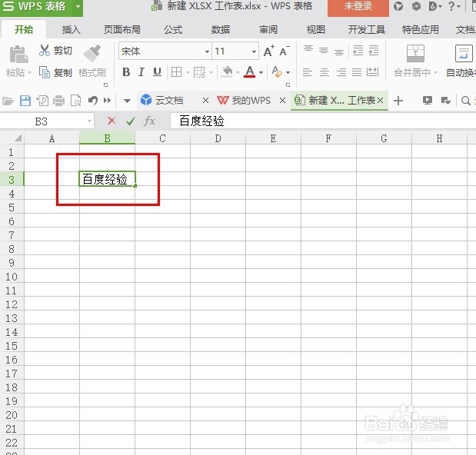Click the Print icon
The width and height of the screenshot is (476, 455).
(x=59, y=101)
